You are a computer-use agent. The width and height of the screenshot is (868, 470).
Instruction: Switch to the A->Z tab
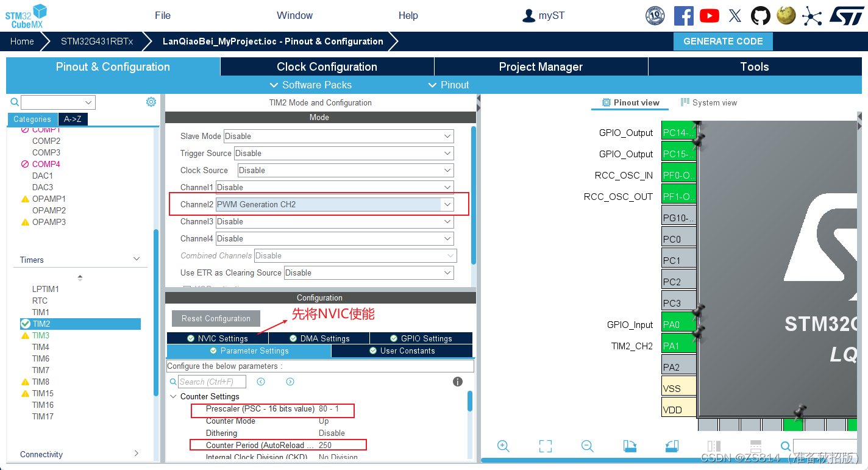point(73,119)
